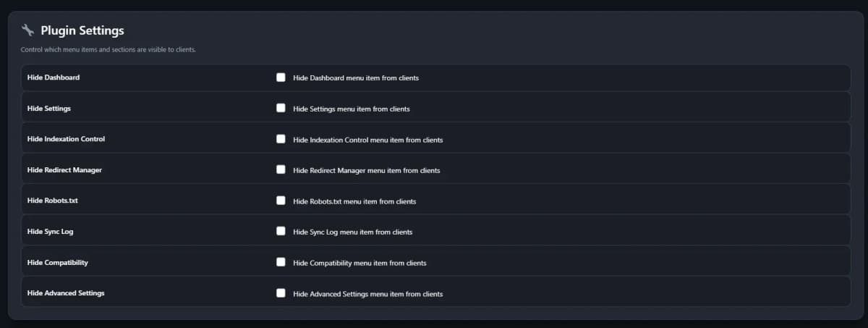
Task: Click the "Hide Robots.txt menu item from clients" description
Action: point(354,201)
